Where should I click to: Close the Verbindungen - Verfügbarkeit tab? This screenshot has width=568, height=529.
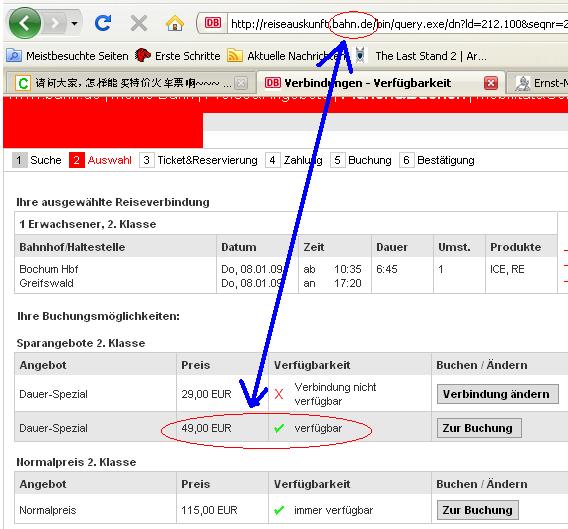[490, 83]
